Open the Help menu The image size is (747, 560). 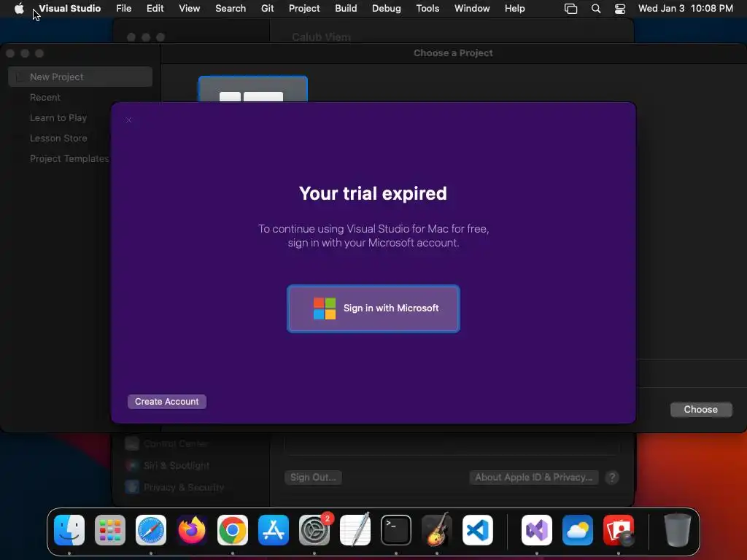(x=514, y=9)
